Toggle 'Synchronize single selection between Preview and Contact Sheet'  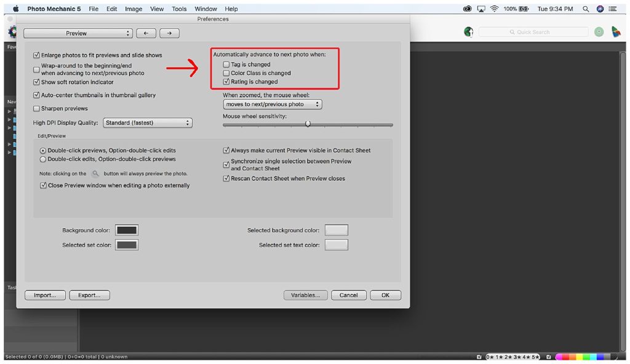click(x=226, y=165)
